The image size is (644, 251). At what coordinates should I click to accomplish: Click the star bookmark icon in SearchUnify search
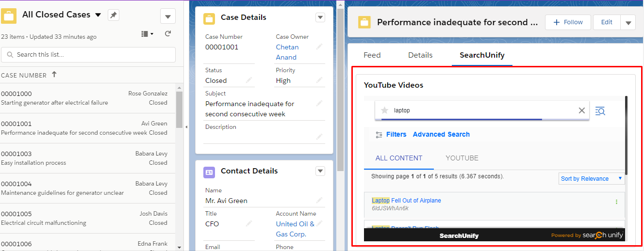(385, 110)
